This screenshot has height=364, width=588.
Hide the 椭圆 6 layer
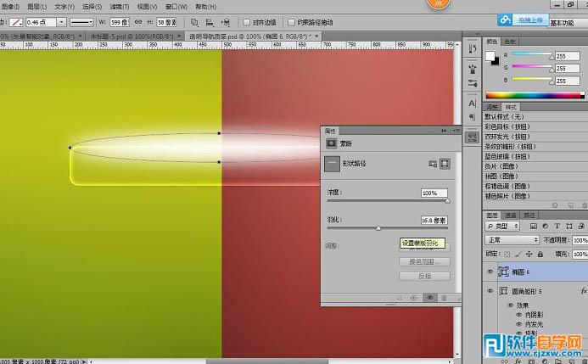point(490,272)
